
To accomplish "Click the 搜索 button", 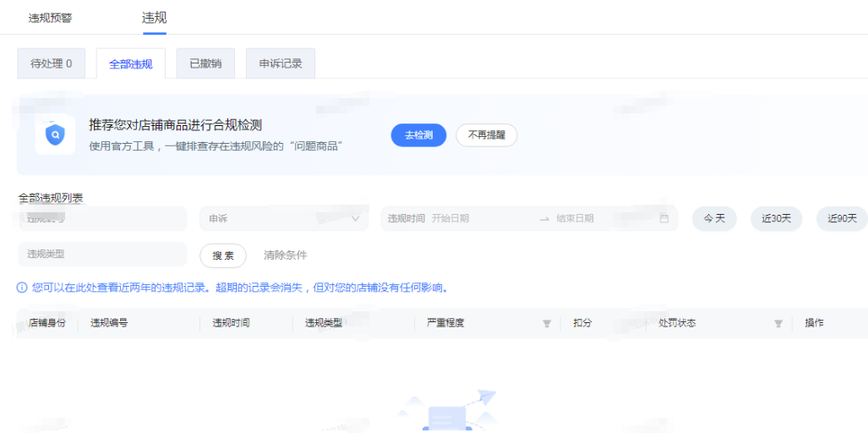I will point(223,255).
